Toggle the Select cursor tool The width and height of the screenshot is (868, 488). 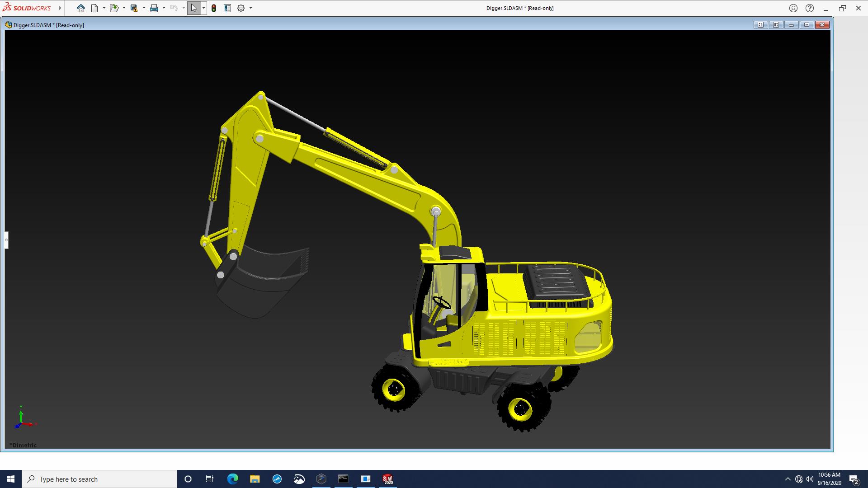194,8
